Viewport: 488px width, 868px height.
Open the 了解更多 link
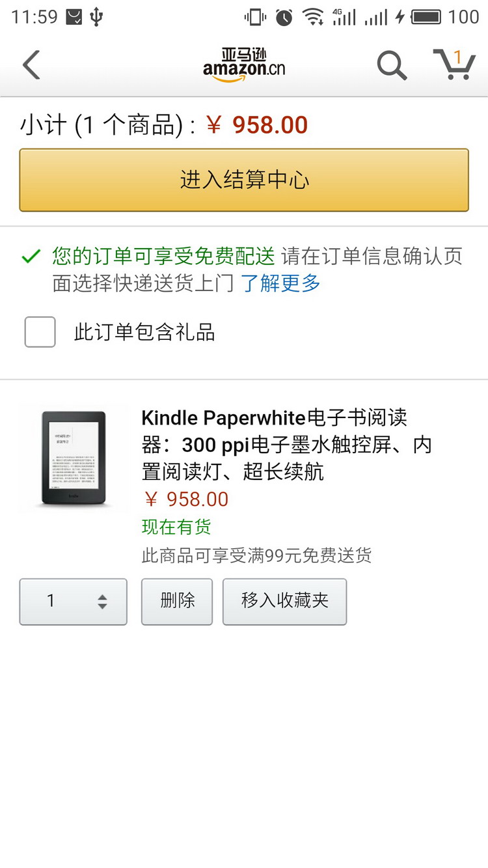click(280, 283)
